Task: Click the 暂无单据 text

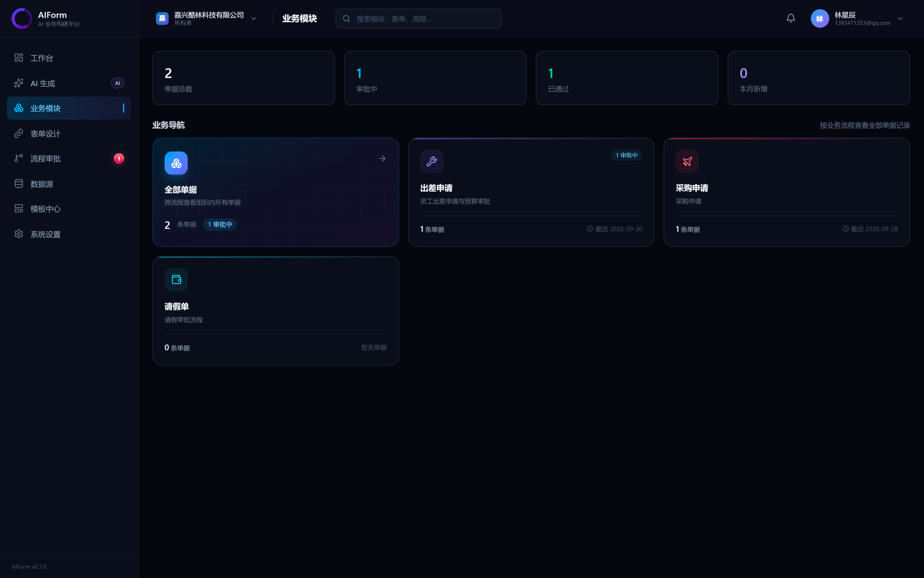Action: (374, 347)
